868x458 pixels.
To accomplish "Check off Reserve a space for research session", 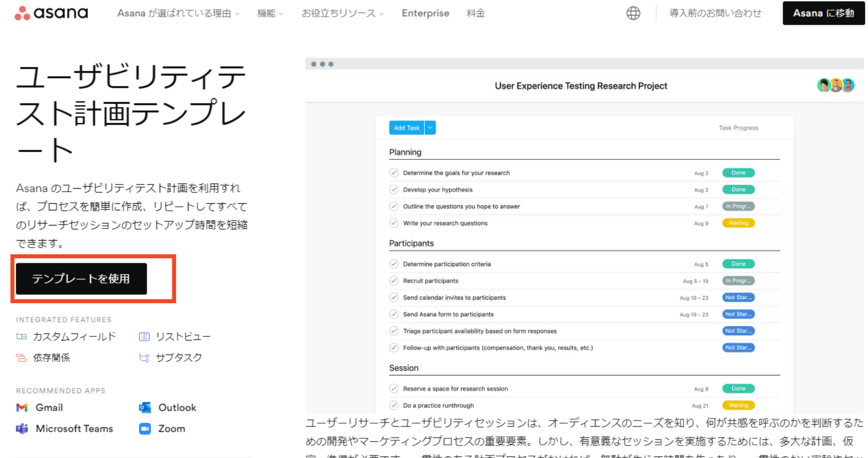I will (394, 388).
